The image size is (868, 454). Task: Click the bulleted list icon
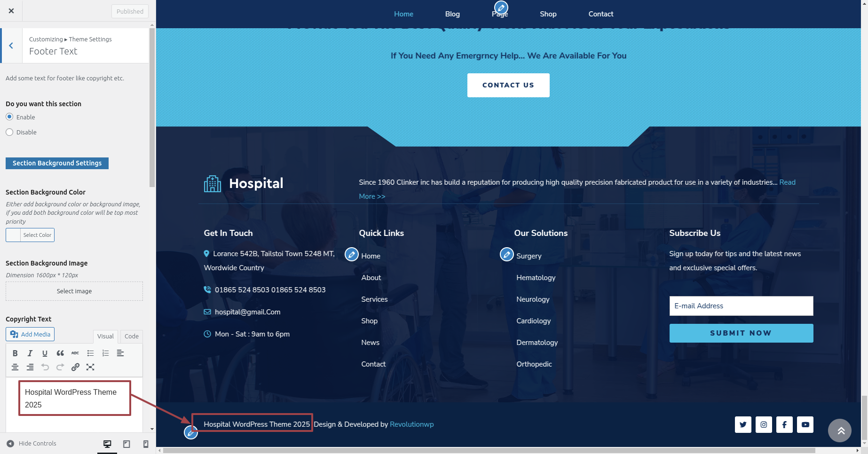point(90,353)
